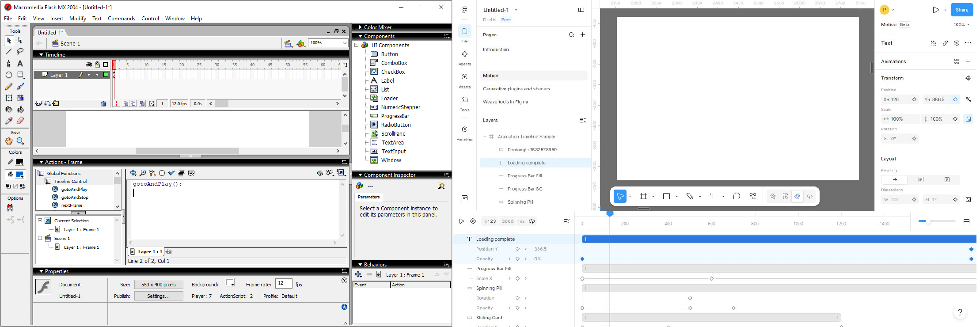980x327 pixels.
Task: Pick the Eyedropper tool in Flash
Action: (9, 121)
